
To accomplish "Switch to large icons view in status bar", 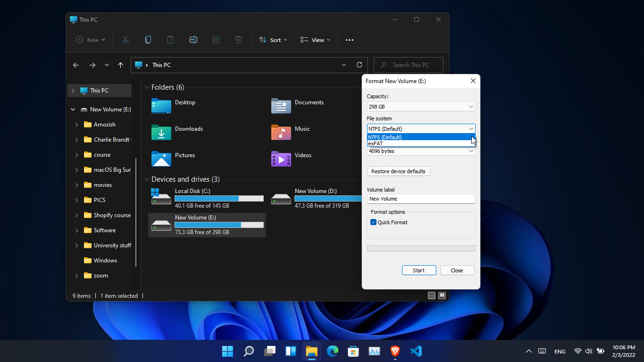I will tap(442, 295).
